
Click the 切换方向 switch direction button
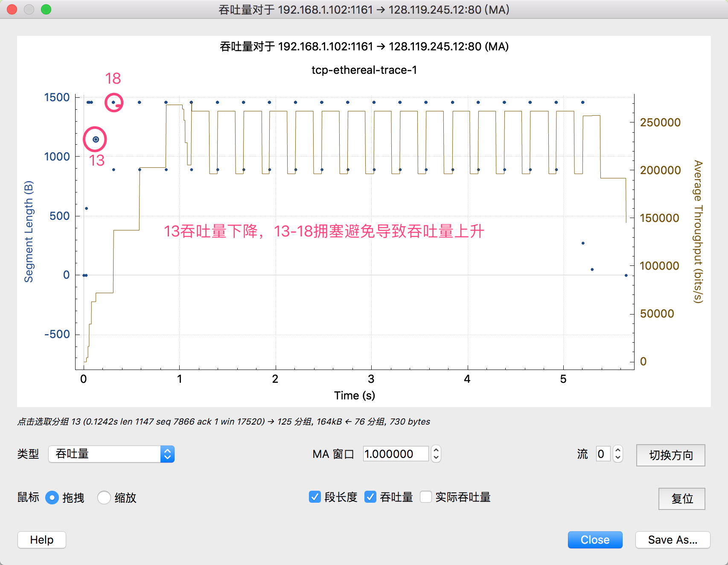[x=671, y=455]
